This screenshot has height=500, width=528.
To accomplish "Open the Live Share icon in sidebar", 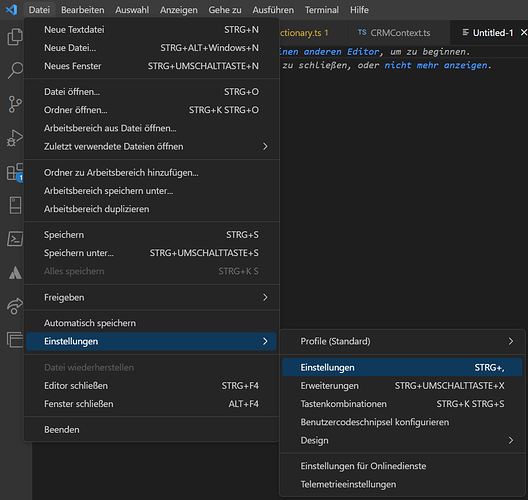I will click(x=15, y=306).
